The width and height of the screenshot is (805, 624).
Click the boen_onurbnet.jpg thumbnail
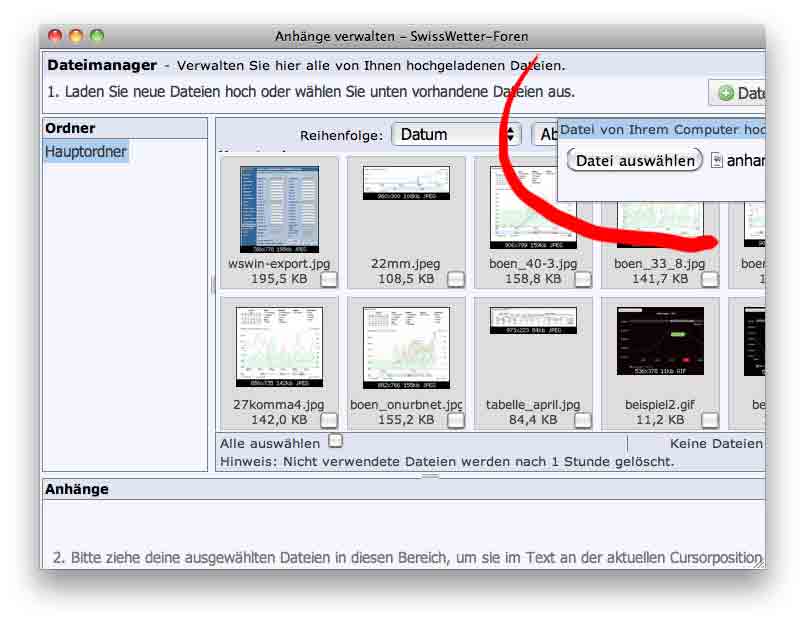pyautogui.click(x=405, y=346)
